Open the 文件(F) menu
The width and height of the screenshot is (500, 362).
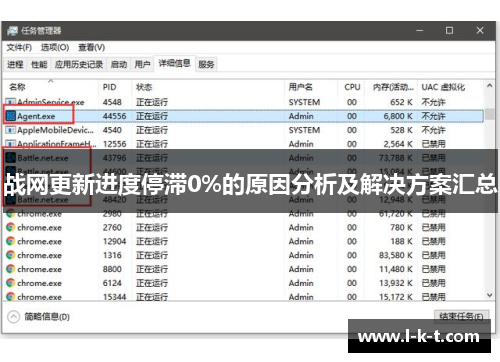19,47
